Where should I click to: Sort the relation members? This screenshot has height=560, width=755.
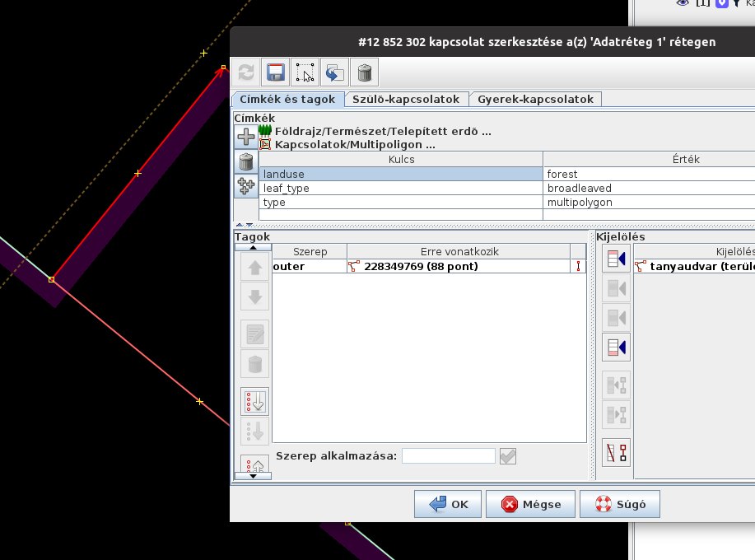click(254, 402)
